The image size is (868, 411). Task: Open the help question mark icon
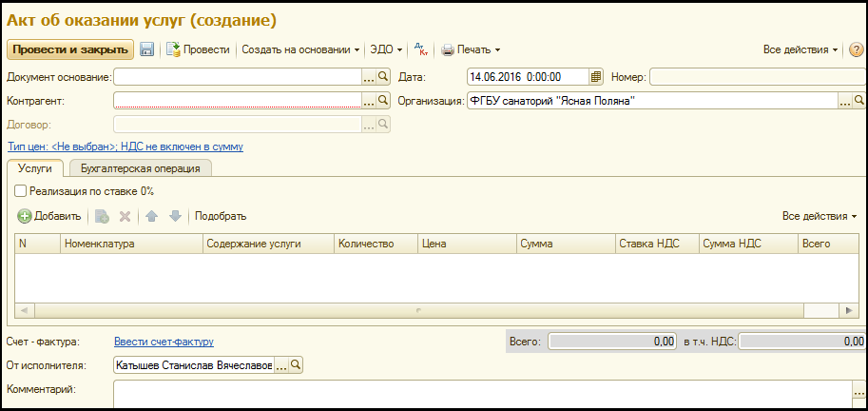[856, 49]
